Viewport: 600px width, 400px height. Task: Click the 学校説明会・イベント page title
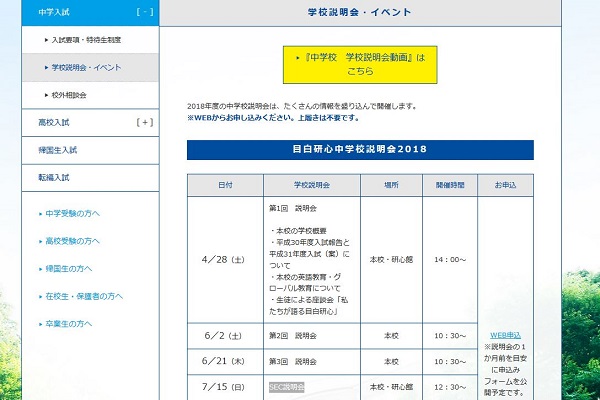coord(372,12)
